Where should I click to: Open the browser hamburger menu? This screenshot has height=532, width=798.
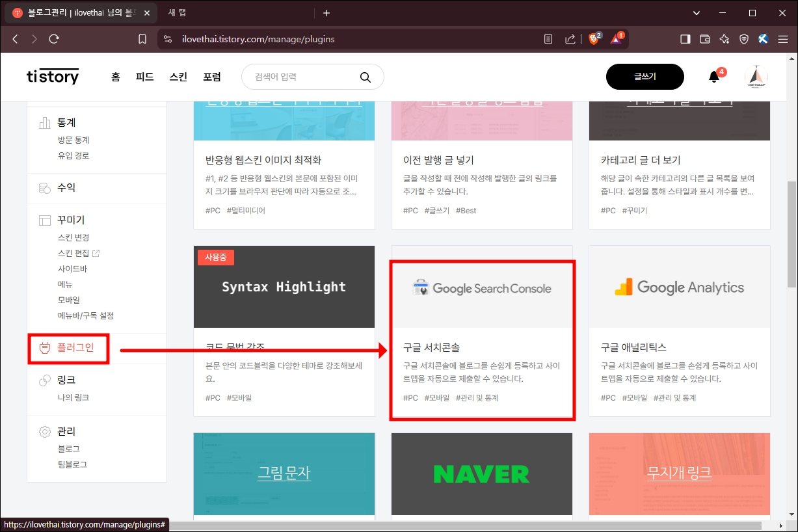click(x=783, y=39)
